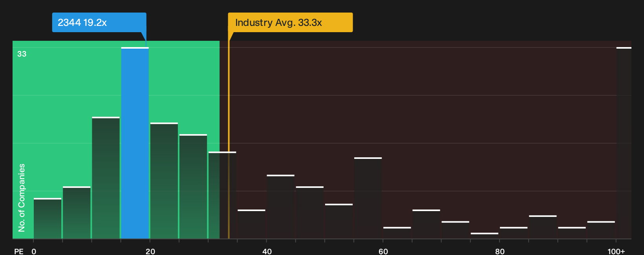Click the blue 2344 19.2x label

(x=99, y=22)
